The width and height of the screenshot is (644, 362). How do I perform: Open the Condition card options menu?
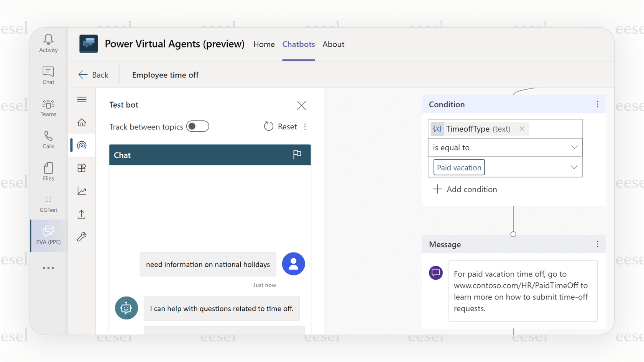597,104
